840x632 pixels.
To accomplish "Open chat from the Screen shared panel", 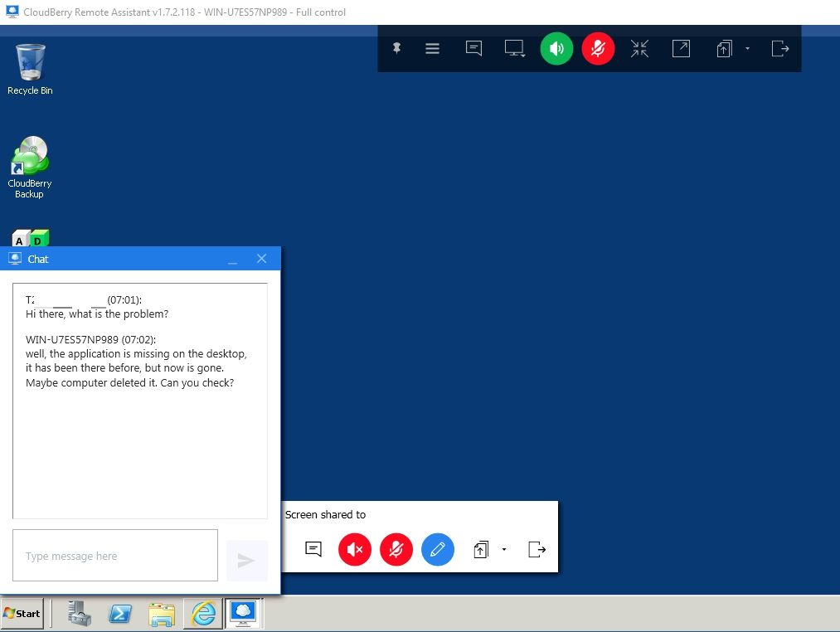I will (313, 549).
